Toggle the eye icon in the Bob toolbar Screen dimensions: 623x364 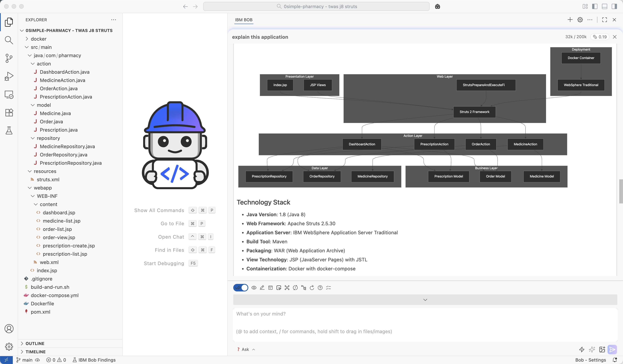click(x=254, y=288)
